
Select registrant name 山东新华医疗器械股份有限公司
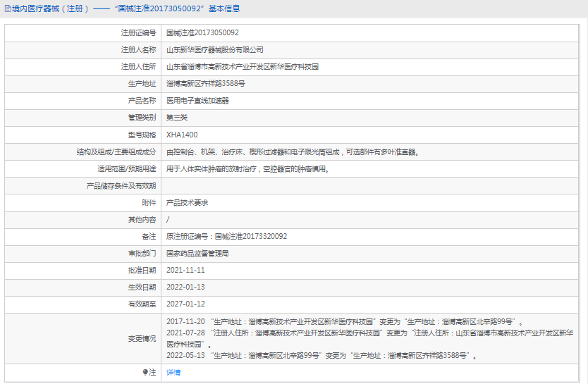click(x=215, y=50)
